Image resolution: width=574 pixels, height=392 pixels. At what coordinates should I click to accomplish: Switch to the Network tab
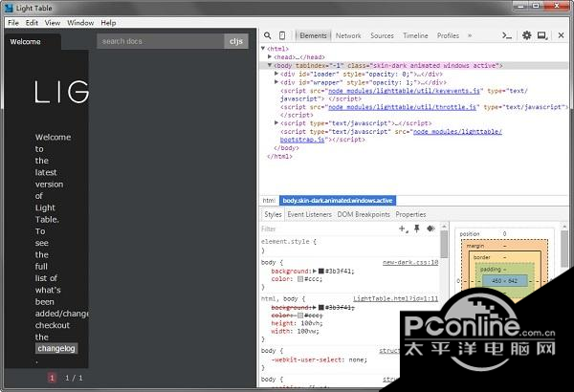tap(348, 35)
